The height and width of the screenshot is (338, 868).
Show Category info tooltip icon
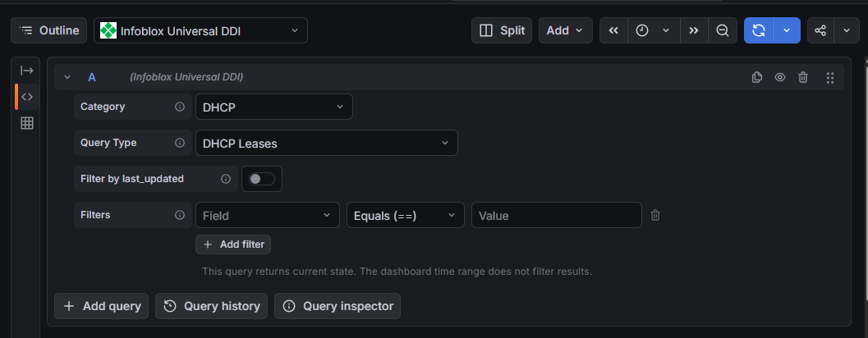[x=179, y=107]
